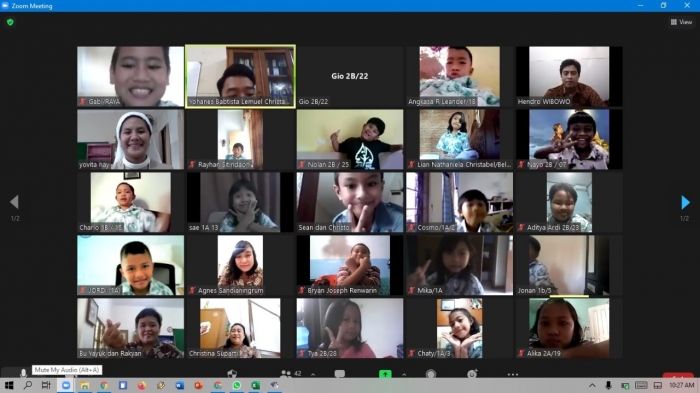Open the Chat panel

[340, 374]
